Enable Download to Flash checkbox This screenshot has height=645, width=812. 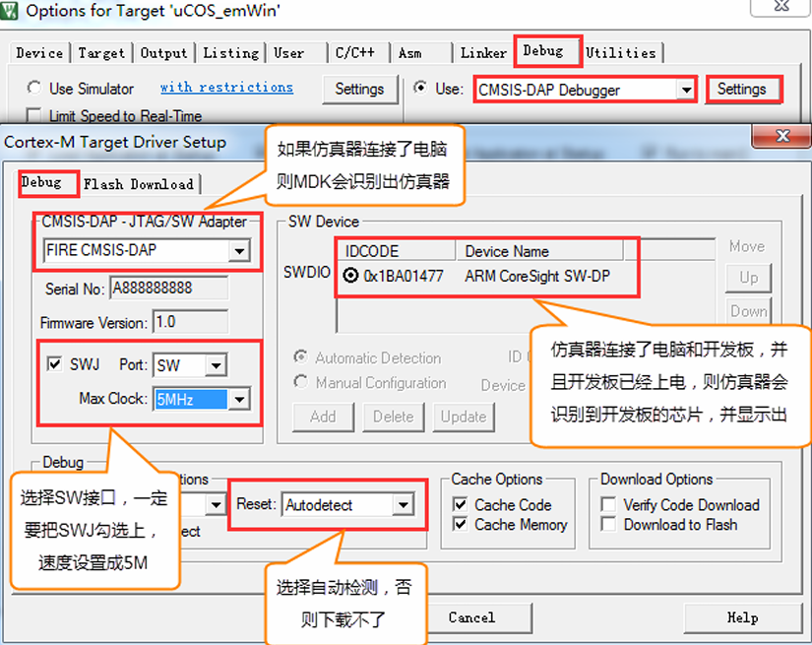coord(608,524)
